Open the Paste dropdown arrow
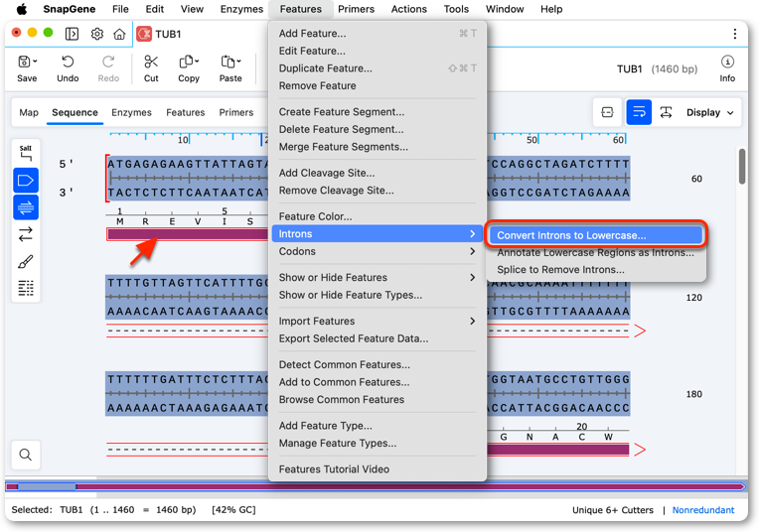Image resolution: width=759 pixels, height=532 pixels. [238, 62]
